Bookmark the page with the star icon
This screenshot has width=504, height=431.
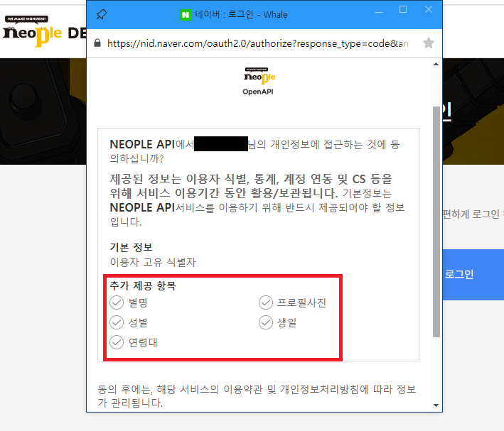429,43
